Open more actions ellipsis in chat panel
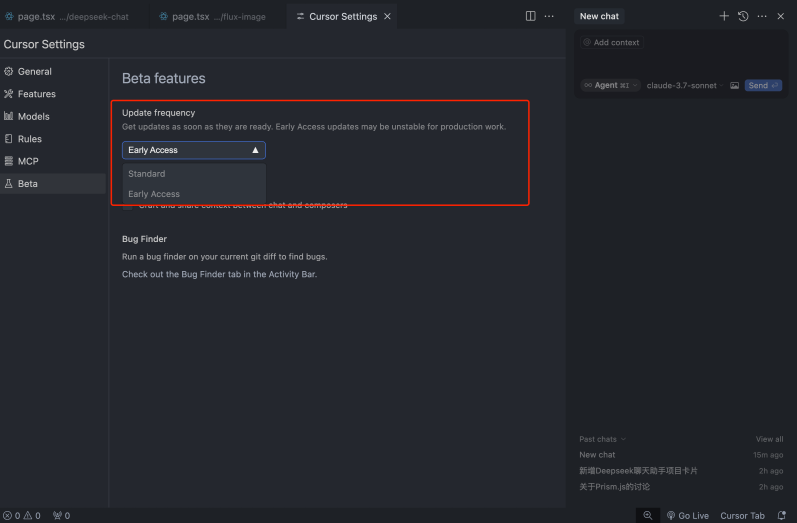Viewport: 797px width, 523px height. point(762,16)
